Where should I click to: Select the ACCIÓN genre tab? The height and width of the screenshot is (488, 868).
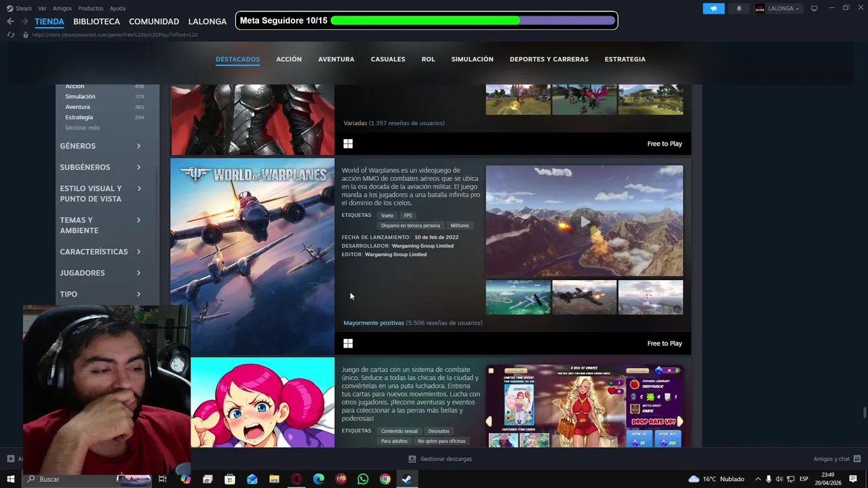click(289, 59)
